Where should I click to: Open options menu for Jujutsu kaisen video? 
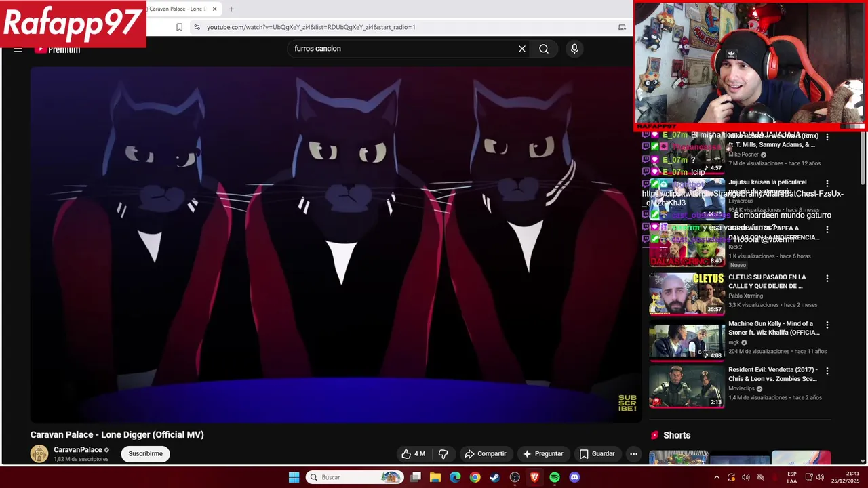(827, 184)
